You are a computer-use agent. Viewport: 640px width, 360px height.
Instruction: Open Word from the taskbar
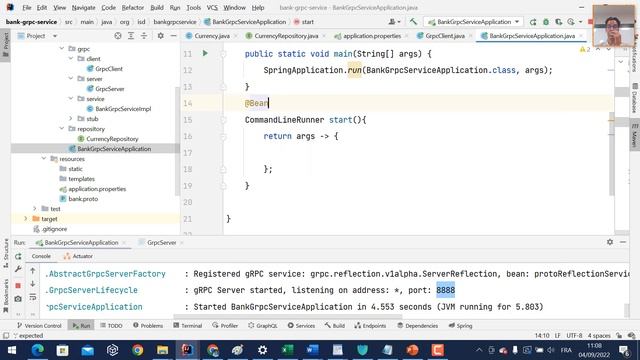(x=313, y=350)
